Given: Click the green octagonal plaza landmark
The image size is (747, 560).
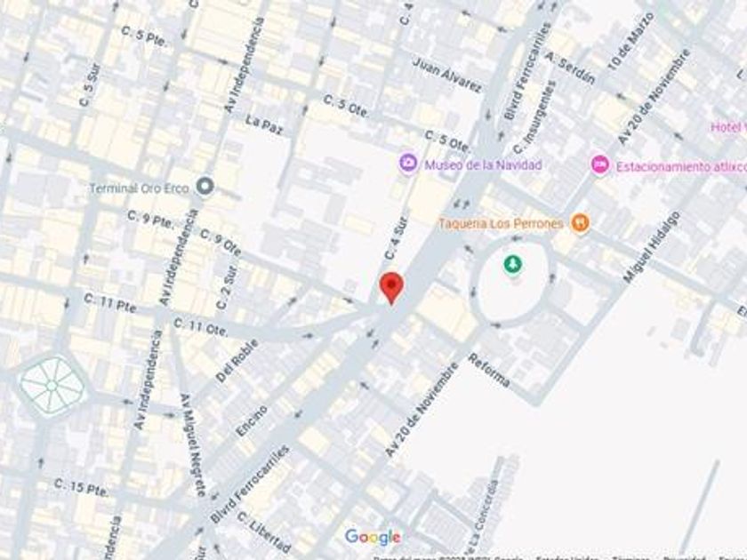Looking at the screenshot, I should click(x=52, y=385).
